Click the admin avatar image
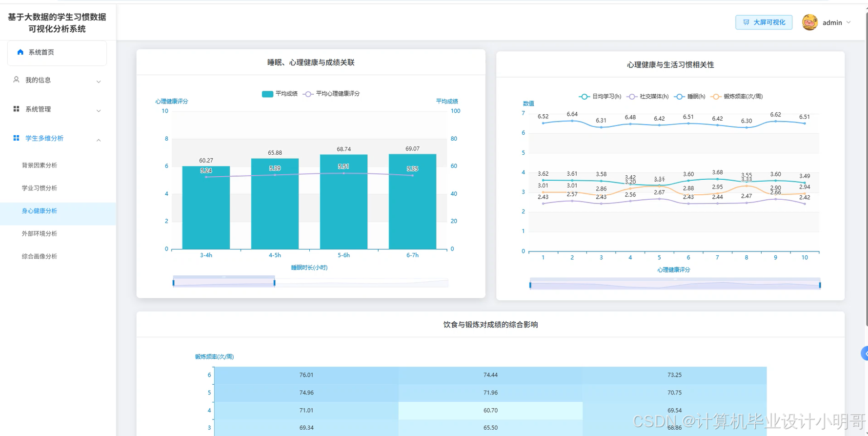 click(x=810, y=22)
